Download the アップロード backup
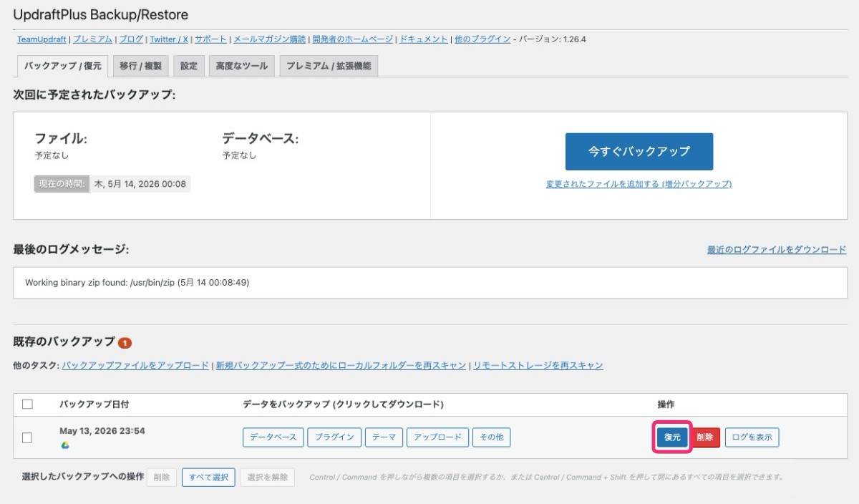The width and height of the screenshot is (859, 504). pos(438,437)
